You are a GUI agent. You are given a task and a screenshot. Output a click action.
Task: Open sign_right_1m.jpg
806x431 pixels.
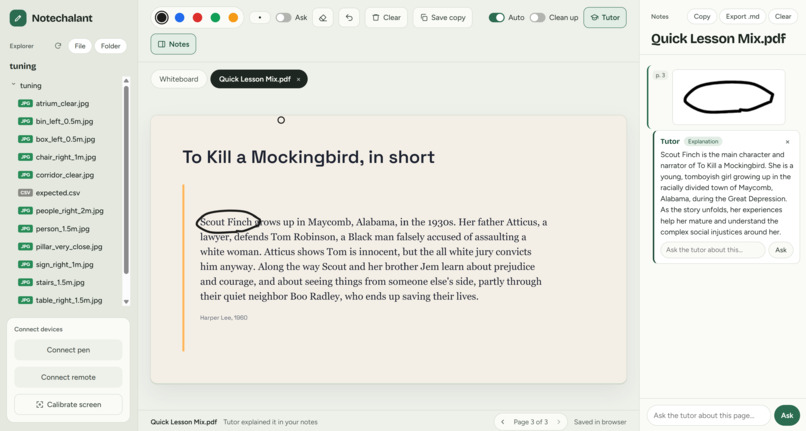coord(64,264)
